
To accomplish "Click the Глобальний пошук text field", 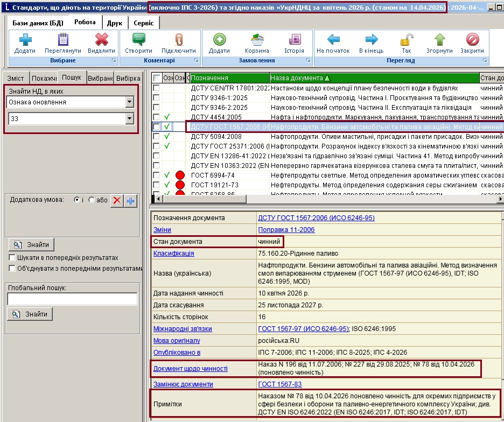I will point(72,299).
